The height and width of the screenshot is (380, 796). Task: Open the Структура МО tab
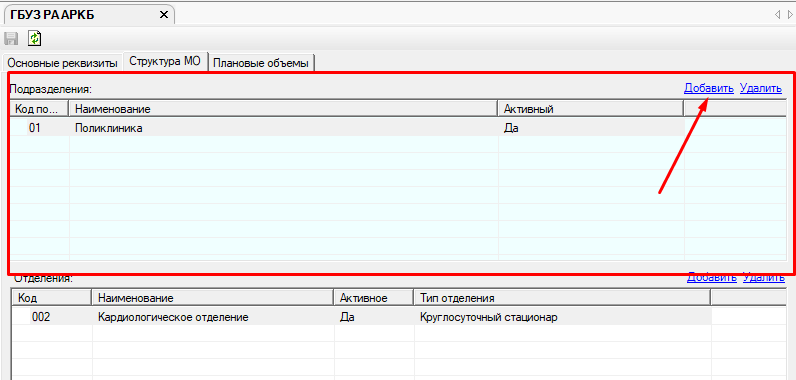(165, 61)
